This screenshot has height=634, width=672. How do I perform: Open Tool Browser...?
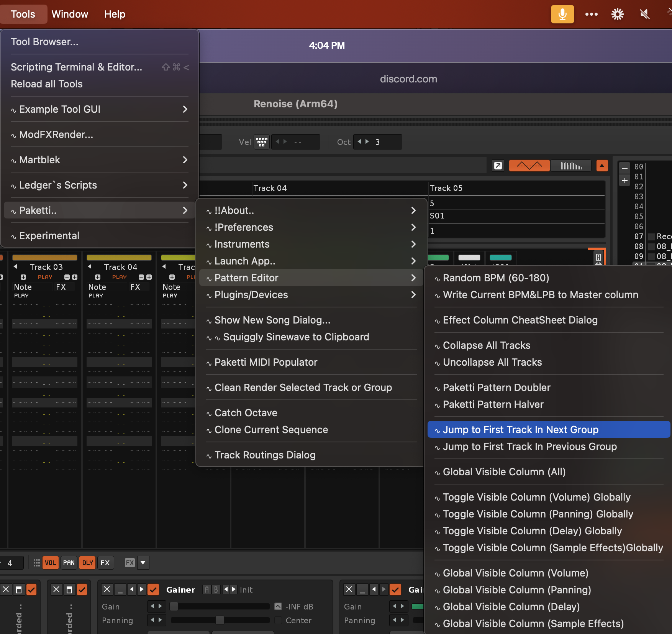44,42
